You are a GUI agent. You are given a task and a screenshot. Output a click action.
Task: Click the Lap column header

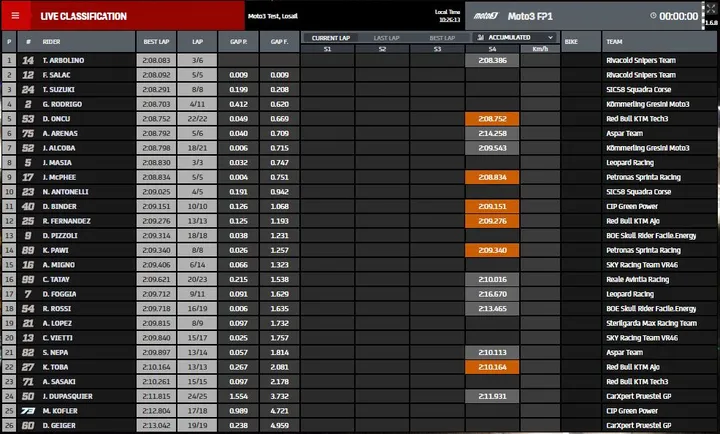click(x=197, y=41)
